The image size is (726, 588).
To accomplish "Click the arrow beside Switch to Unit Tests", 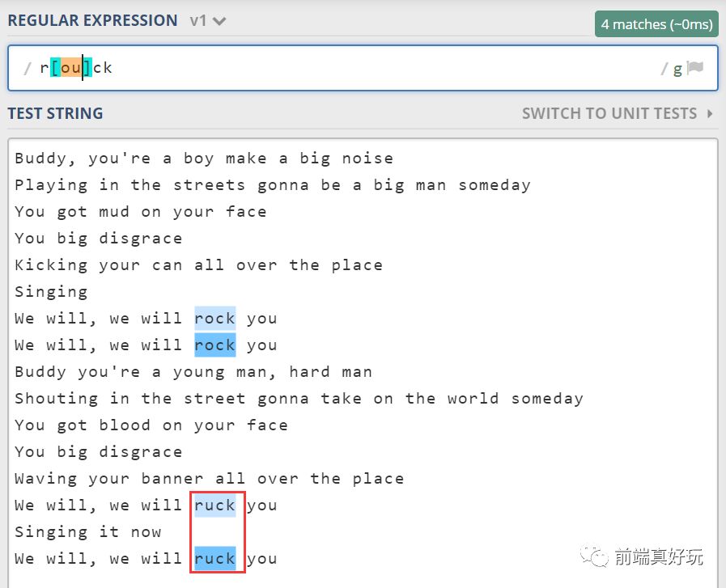I will (710, 113).
